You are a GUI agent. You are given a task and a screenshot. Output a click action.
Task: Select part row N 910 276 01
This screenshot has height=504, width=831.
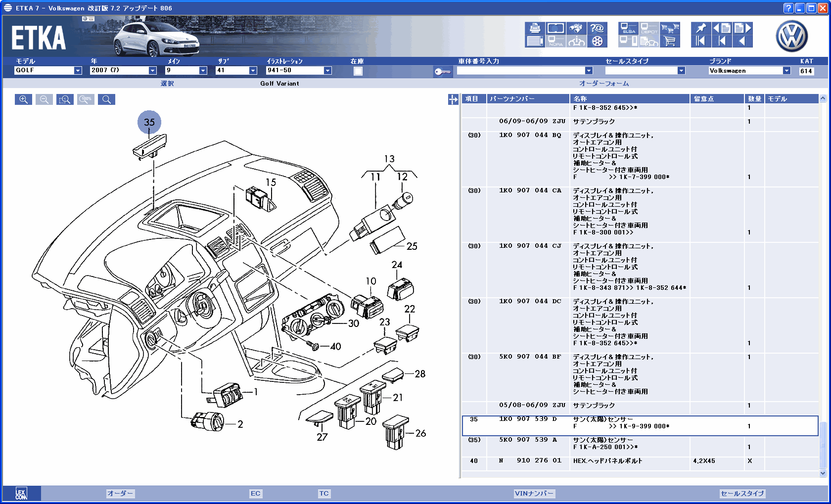[640, 463]
